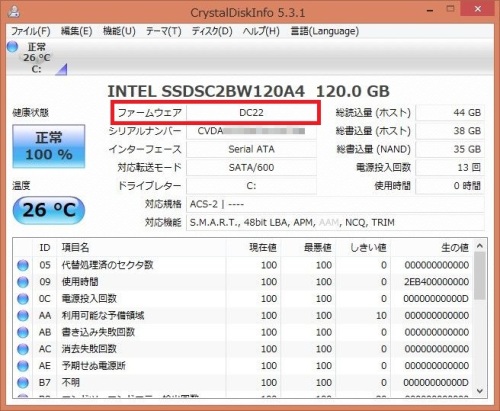500x411 pixels.
Task: Click the status orb for row AA
Action: point(23,315)
